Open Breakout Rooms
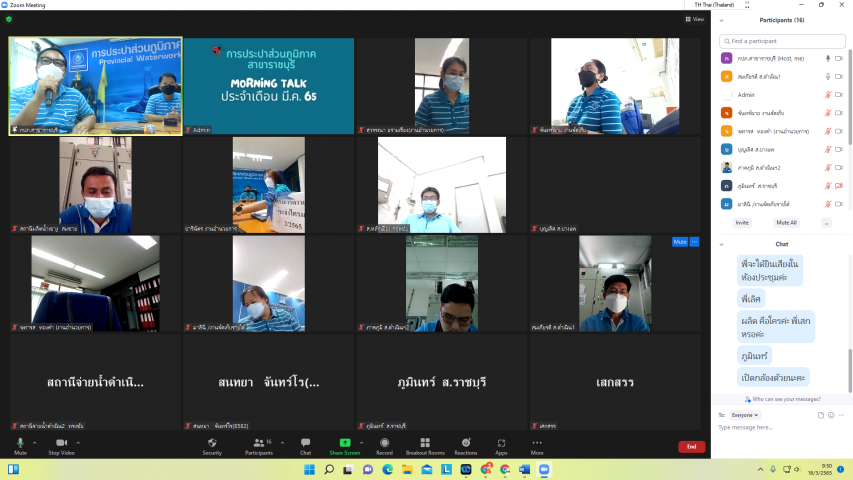This screenshot has height=480, width=853. pos(425,446)
